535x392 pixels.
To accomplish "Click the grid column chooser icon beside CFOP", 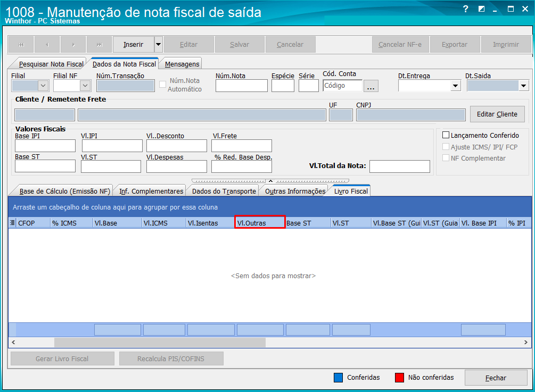I will (12, 223).
